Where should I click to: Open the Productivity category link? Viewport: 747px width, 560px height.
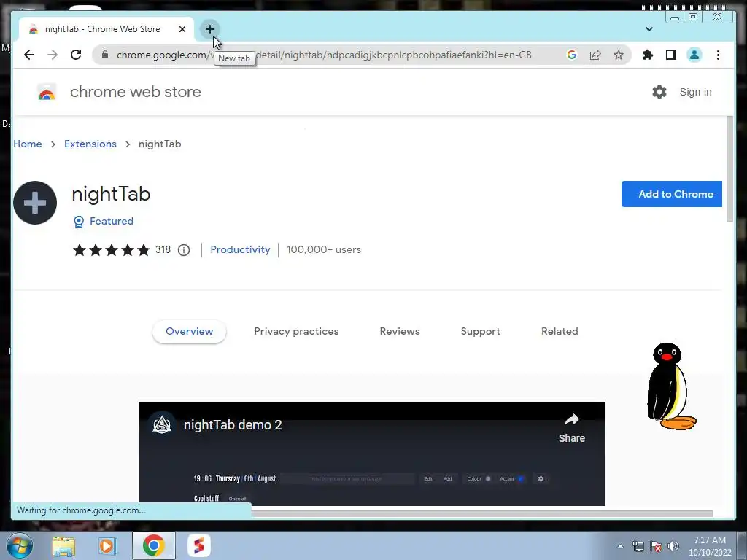tap(240, 249)
